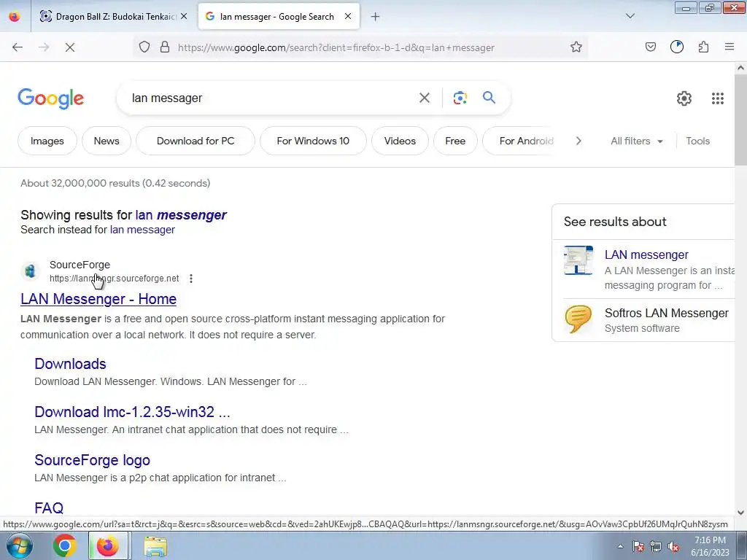747x560 pixels.
Task: Click inside the lan messager search field
Action: tap(267, 98)
